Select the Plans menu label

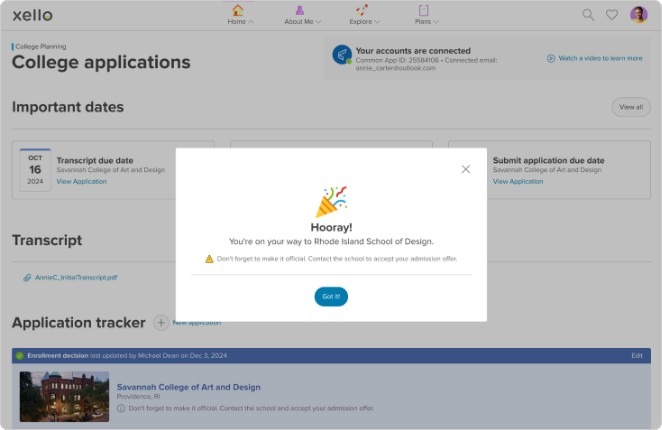(423, 22)
